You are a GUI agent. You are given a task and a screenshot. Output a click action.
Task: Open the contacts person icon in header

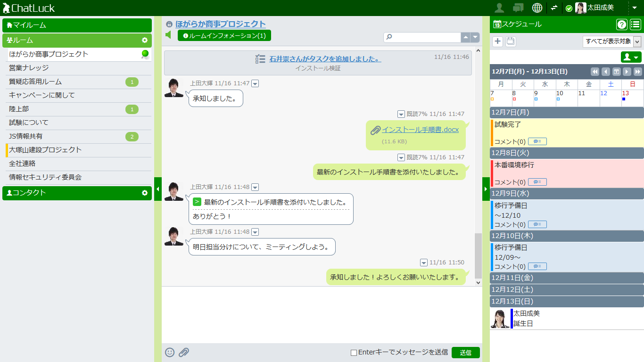(499, 8)
